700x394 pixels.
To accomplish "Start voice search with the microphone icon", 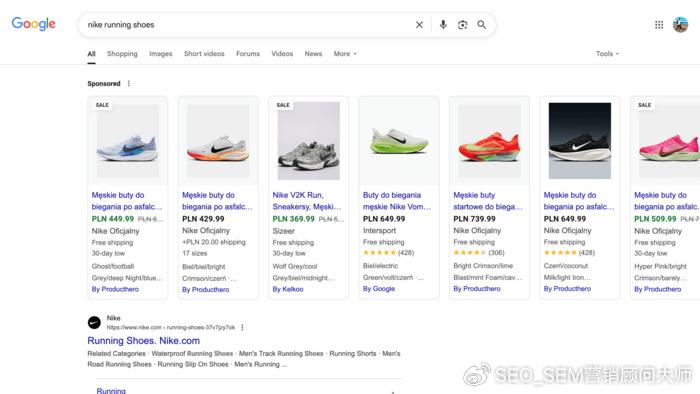I will point(443,25).
